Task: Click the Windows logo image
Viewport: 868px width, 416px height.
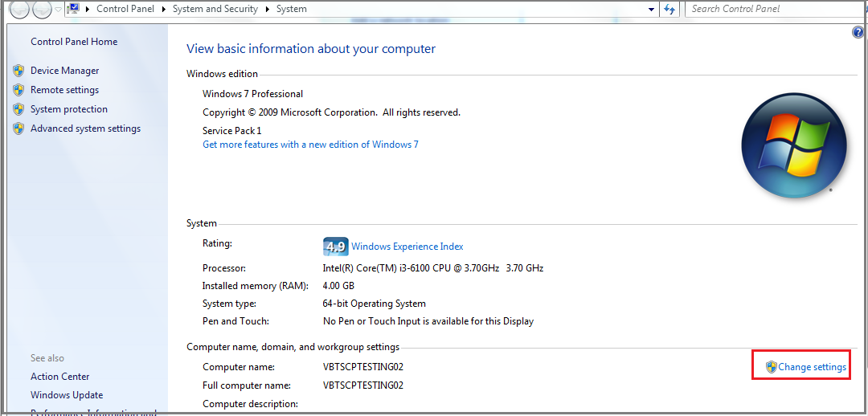Action: coord(794,145)
